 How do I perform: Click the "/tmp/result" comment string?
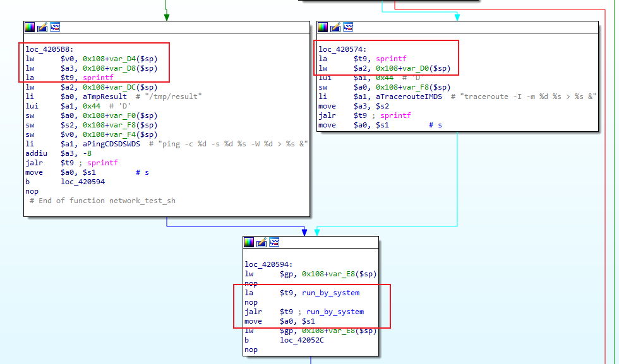[173, 97]
